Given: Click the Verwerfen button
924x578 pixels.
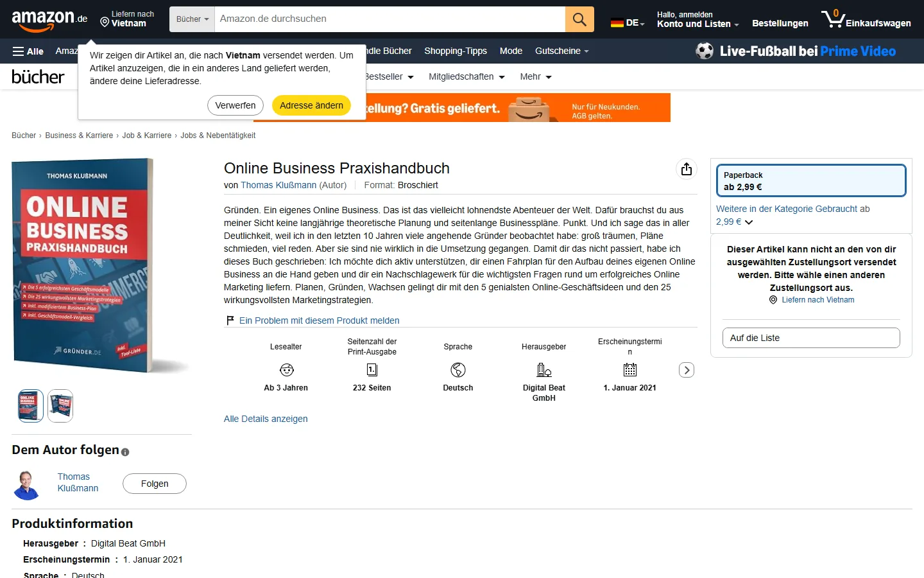Looking at the screenshot, I should [235, 105].
